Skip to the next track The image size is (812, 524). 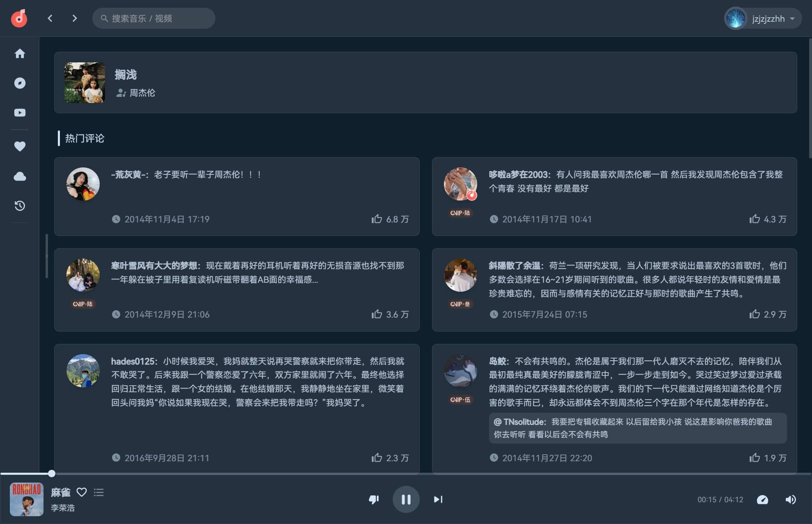[x=437, y=499]
